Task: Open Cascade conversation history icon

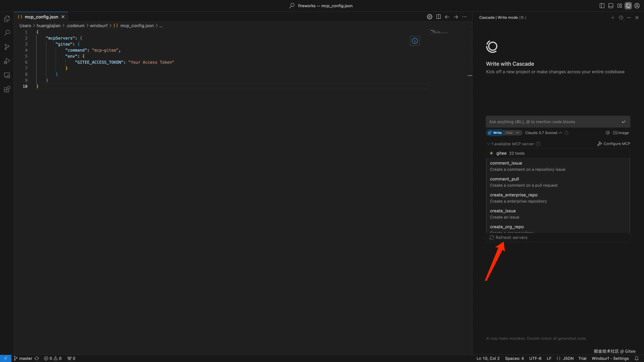Action: pyautogui.click(x=621, y=17)
